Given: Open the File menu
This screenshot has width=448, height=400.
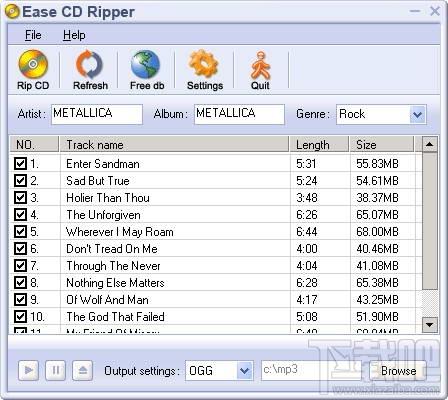Looking at the screenshot, I should (x=33, y=35).
